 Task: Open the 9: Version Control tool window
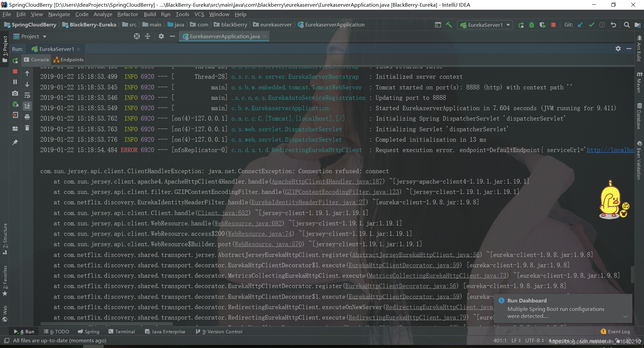coord(219,332)
